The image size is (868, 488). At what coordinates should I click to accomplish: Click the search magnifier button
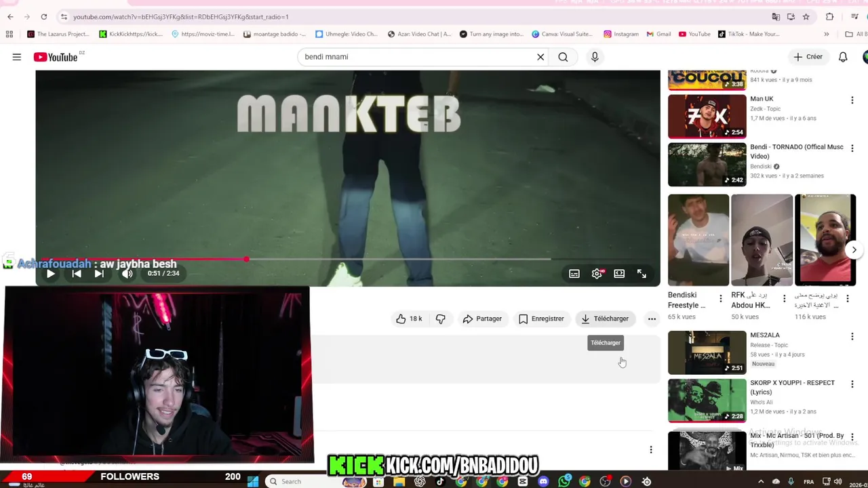point(563,57)
